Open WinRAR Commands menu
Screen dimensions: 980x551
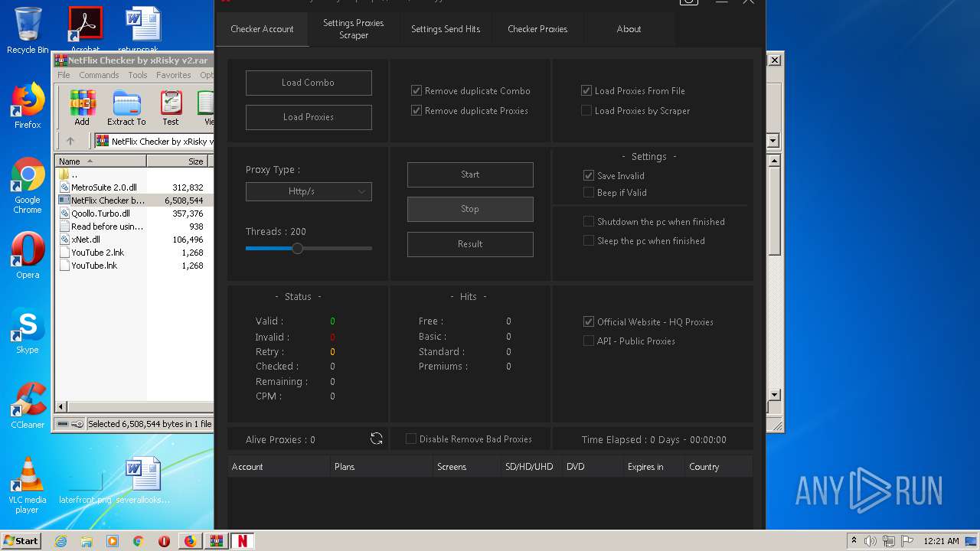tap(99, 75)
